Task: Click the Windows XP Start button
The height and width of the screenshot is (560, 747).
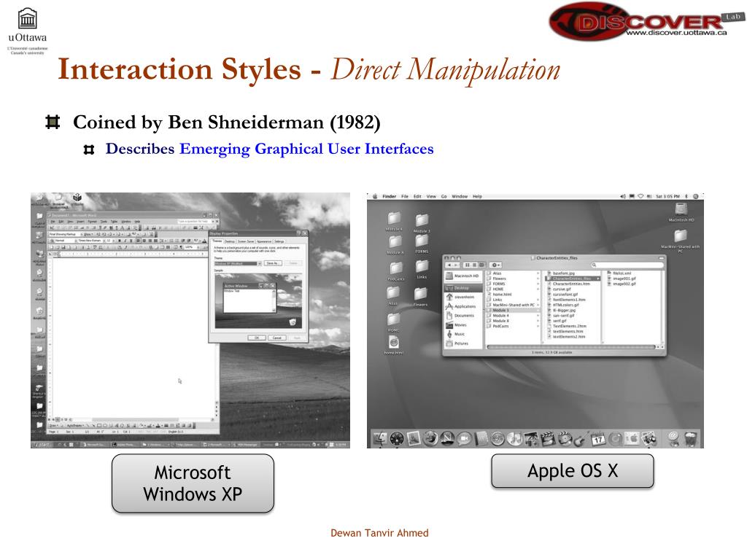Action: coord(42,445)
